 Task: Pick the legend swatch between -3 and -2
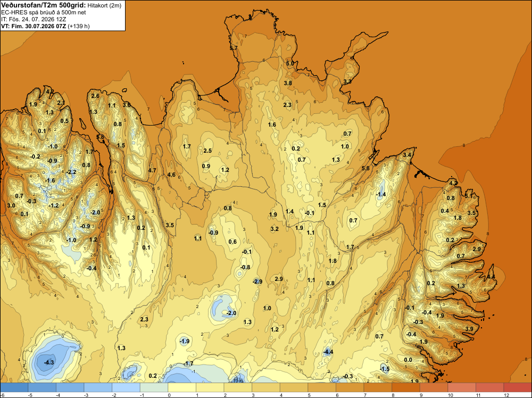pos(98,387)
